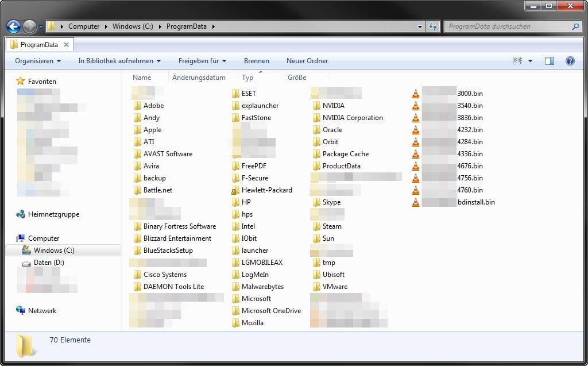Click the Brennen button
The image size is (588, 366).
tap(257, 61)
